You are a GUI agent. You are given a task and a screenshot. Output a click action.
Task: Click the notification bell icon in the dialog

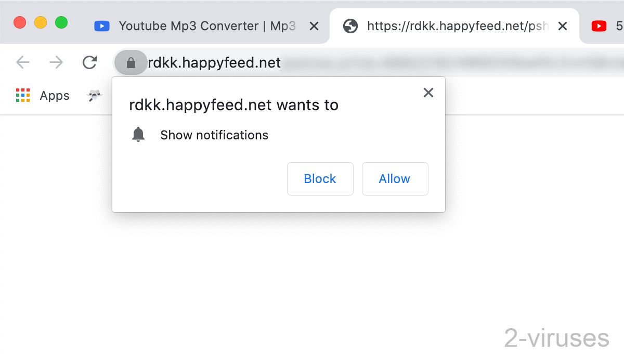click(x=138, y=134)
